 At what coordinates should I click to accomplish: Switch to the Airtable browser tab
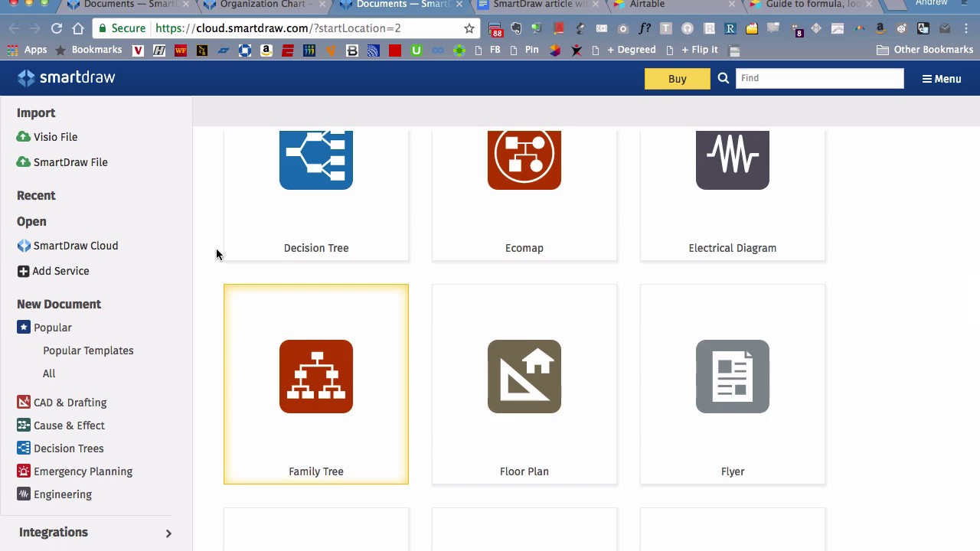click(645, 5)
